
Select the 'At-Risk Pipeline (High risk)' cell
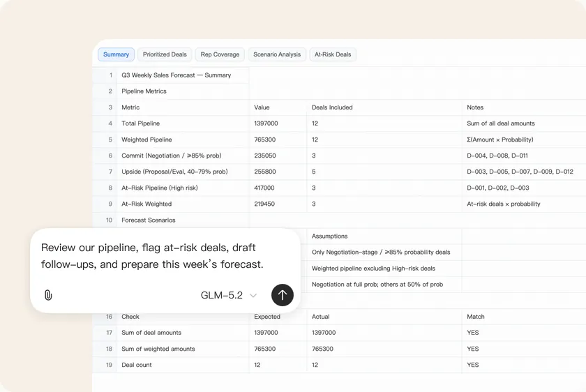[x=183, y=188]
